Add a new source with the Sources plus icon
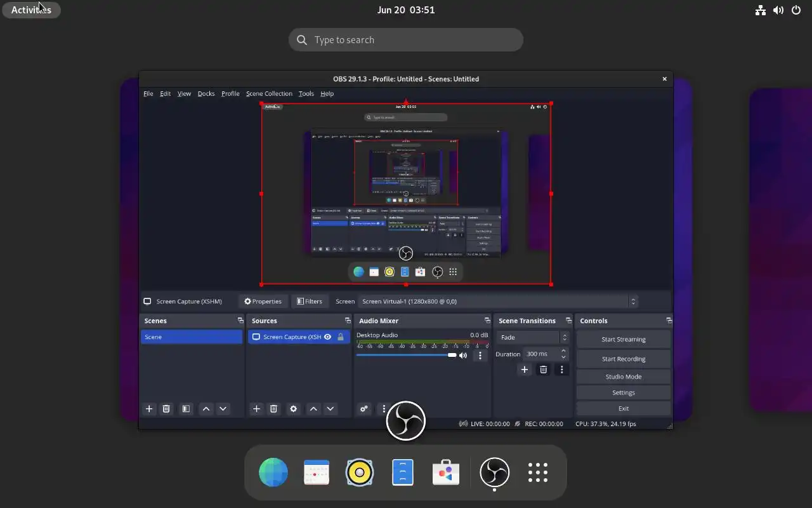812x508 pixels. (x=256, y=409)
